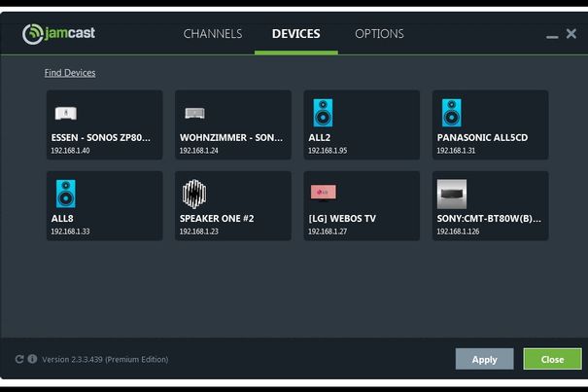
Task: Select the ESSEN - SONOS ZP80 device name
Action: tap(101, 138)
